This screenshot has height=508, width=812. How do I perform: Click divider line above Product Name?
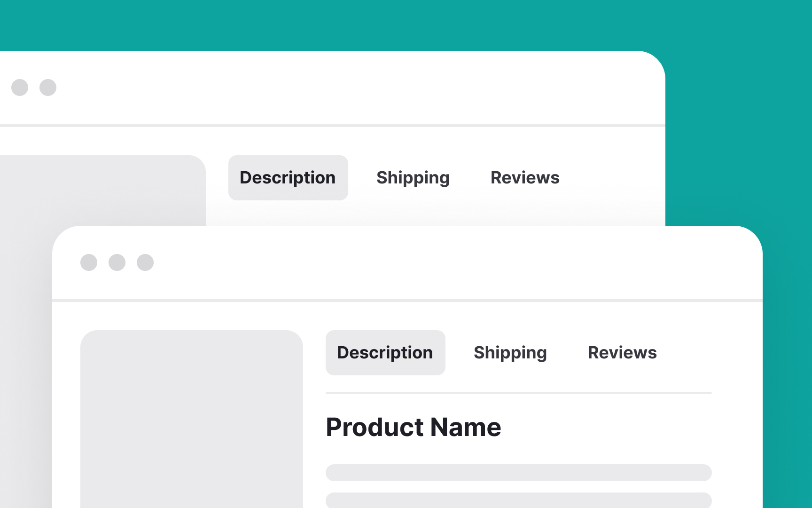coord(518,393)
